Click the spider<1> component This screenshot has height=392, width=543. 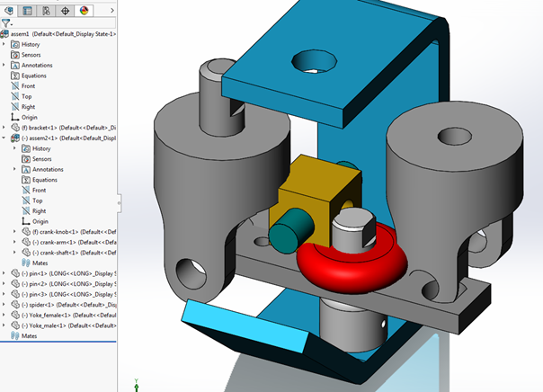pos(45,304)
